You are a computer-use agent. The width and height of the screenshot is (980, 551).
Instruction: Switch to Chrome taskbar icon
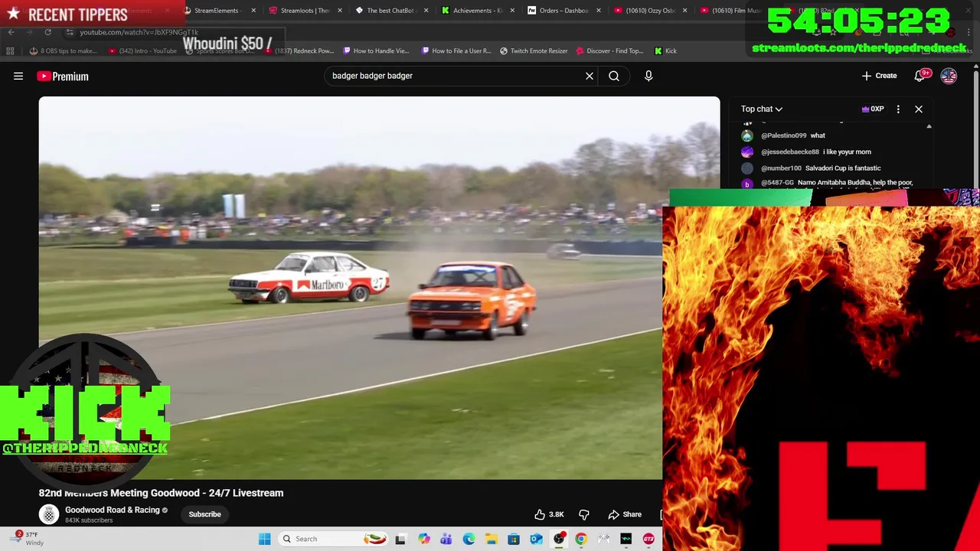[581, 539]
